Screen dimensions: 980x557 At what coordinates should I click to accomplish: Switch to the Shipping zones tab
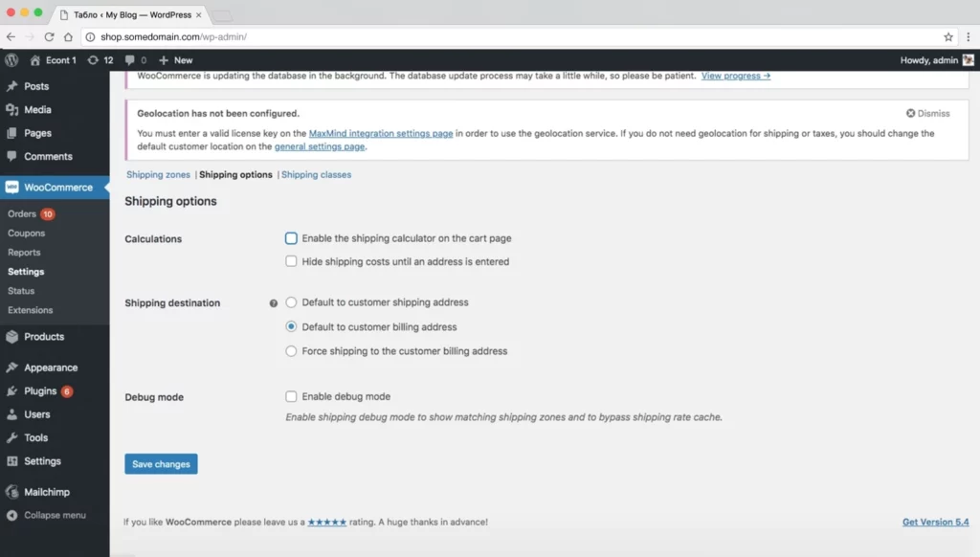[158, 174]
